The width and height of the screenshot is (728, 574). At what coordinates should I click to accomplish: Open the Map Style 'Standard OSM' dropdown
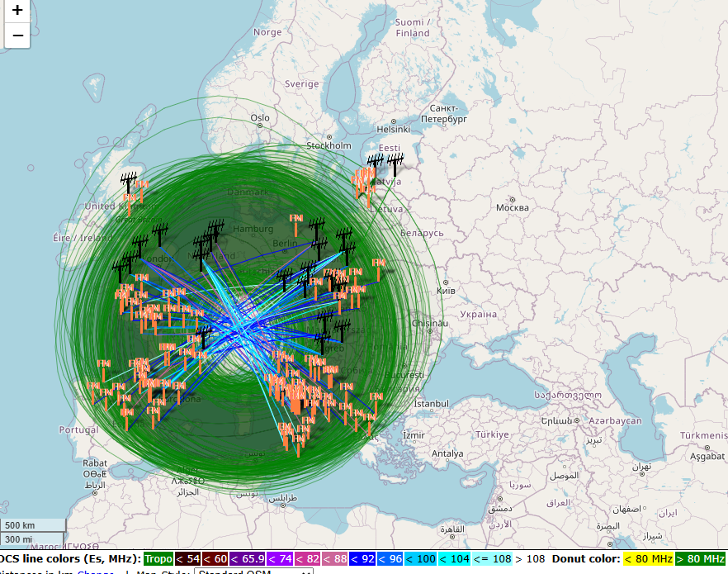(x=253, y=572)
